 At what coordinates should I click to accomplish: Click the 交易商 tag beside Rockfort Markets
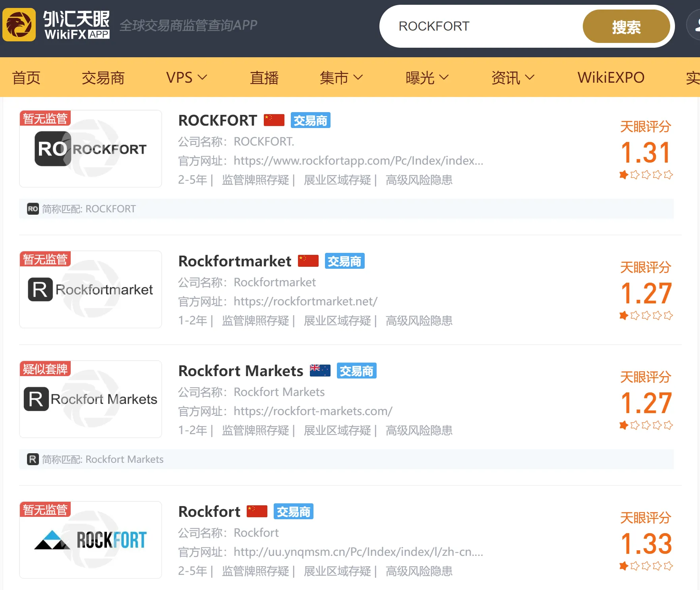pyautogui.click(x=356, y=371)
